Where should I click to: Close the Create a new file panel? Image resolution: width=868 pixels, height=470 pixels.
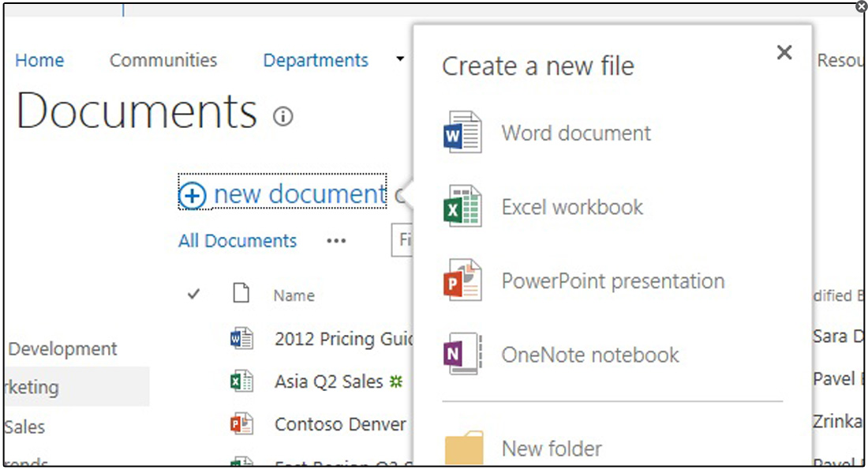tap(784, 53)
